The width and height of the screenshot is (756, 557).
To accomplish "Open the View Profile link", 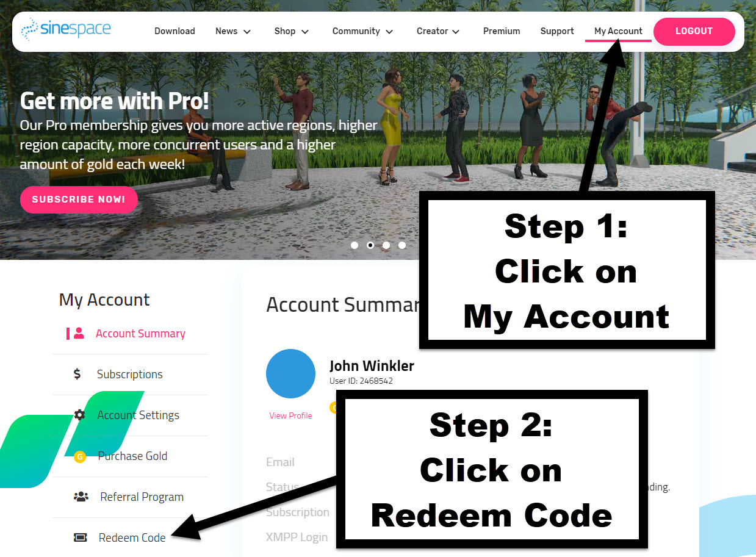I will click(x=290, y=415).
